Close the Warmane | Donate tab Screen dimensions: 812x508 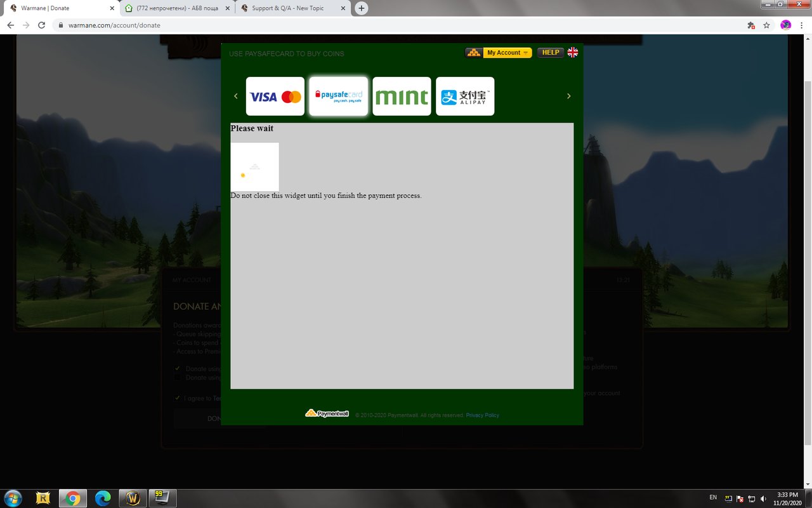(x=112, y=8)
